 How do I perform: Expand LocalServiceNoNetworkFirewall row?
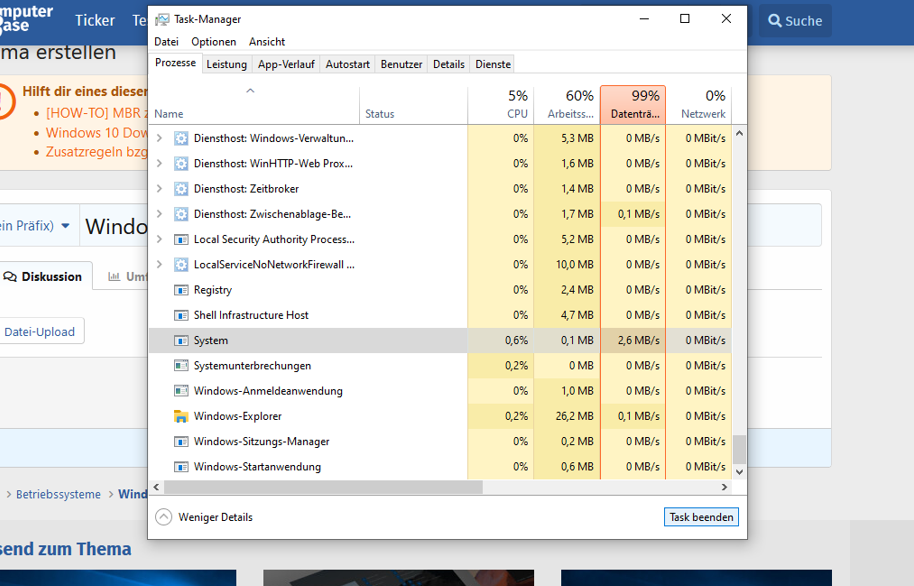point(159,265)
